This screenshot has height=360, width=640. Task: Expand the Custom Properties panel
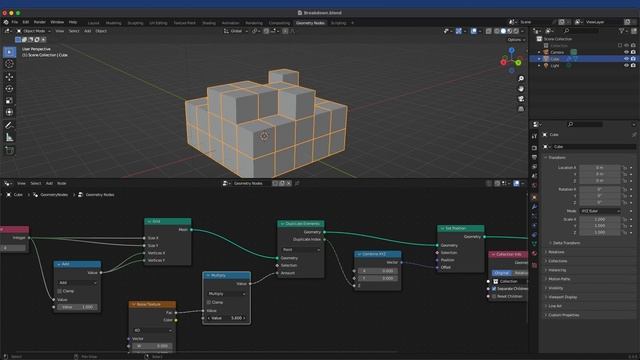563,315
